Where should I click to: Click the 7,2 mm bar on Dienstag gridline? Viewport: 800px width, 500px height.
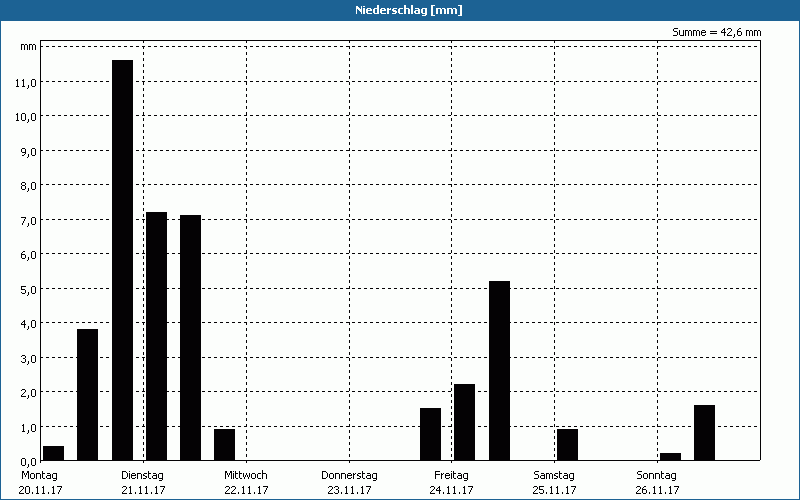pos(157,336)
